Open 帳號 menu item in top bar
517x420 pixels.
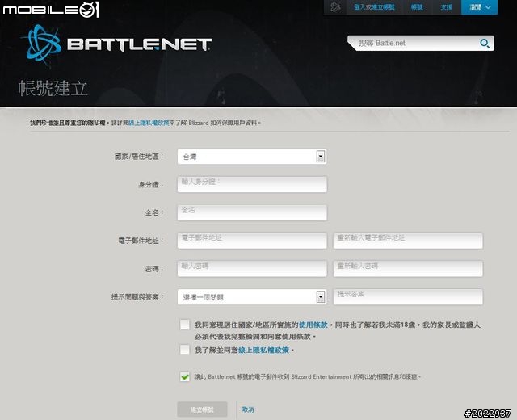(x=417, y=7)
